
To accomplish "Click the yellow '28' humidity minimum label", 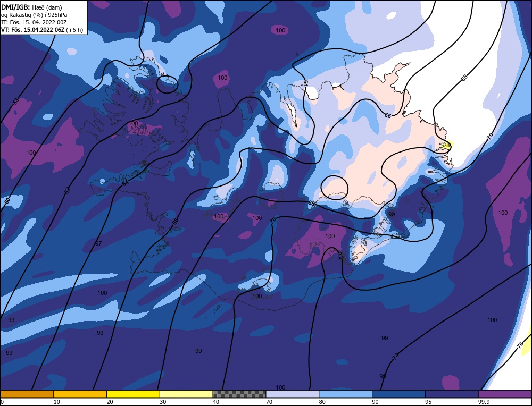I will click(446, 146).
